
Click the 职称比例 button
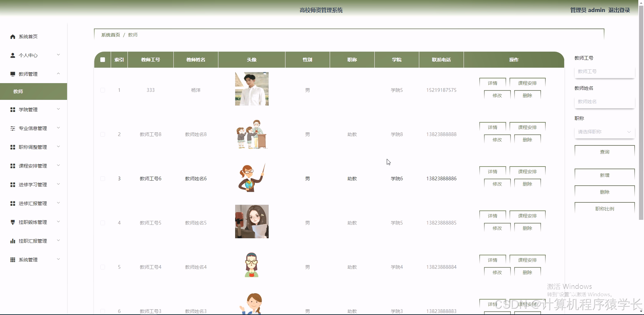[604, 209]
